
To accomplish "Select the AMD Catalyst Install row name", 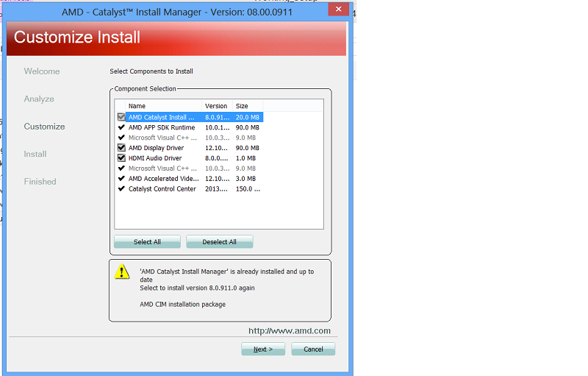I will click(x=162, y=117).
